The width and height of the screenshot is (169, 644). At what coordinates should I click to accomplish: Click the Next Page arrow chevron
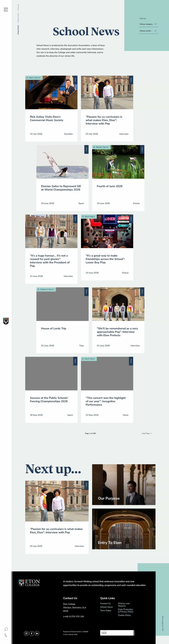(151, 433)
